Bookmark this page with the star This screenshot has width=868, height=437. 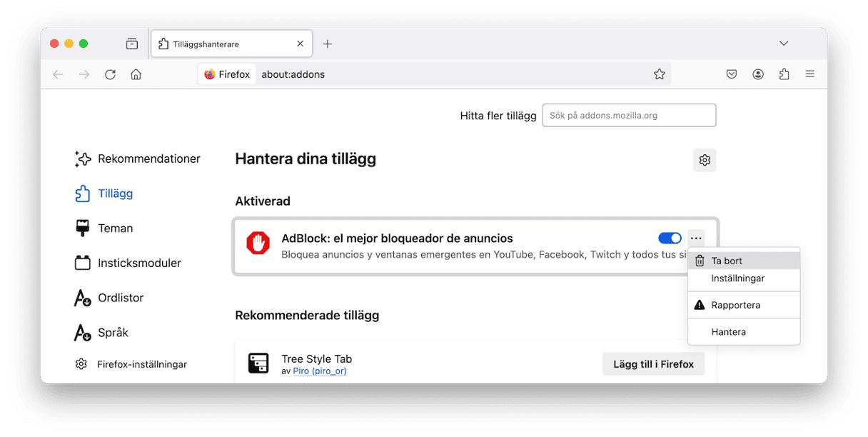660,74
